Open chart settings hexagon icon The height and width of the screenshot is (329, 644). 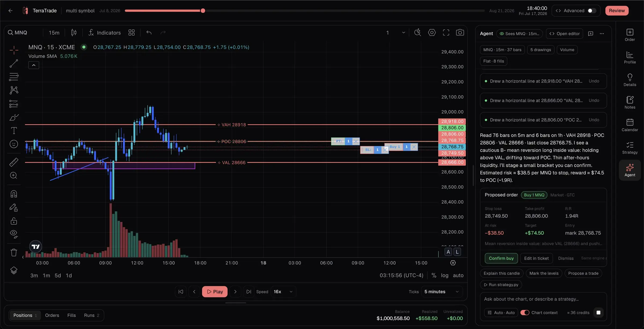click(432, 32)
